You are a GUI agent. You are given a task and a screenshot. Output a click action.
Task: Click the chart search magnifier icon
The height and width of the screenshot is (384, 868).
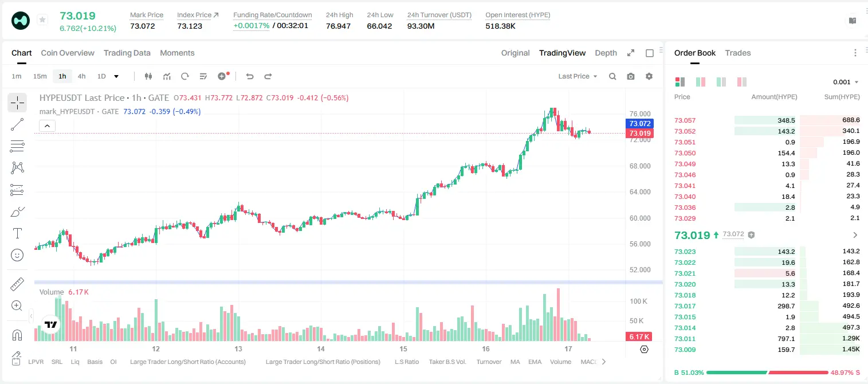[x=612, y=76]
